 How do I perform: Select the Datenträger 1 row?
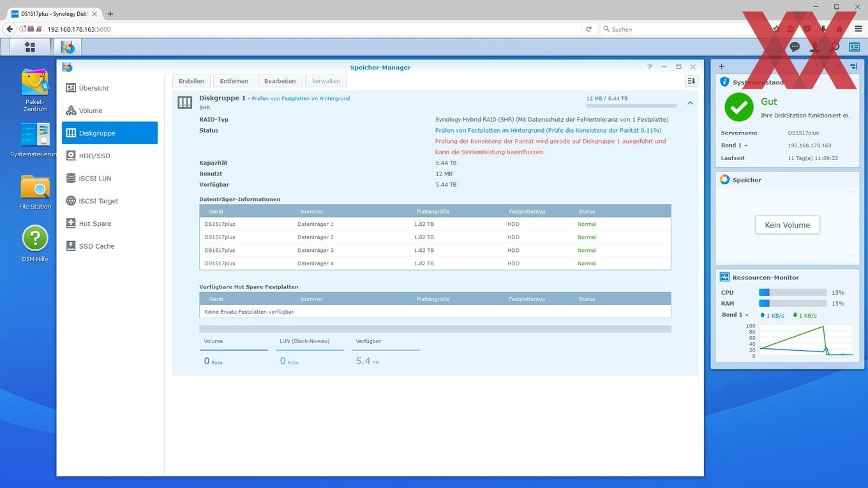(x=435, y=224)
